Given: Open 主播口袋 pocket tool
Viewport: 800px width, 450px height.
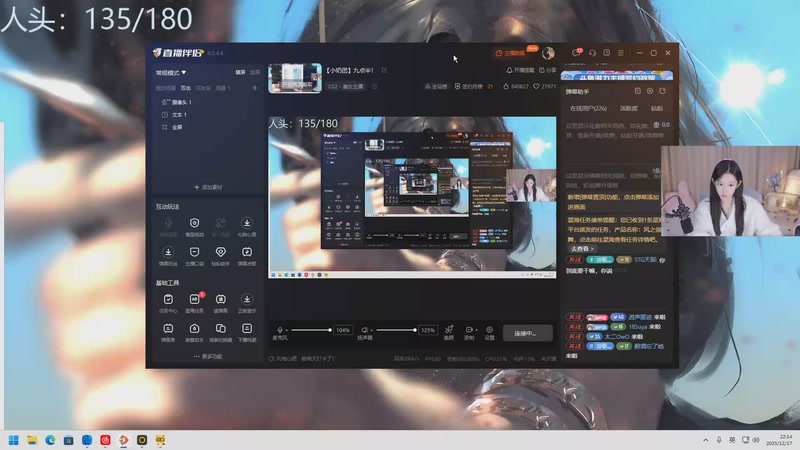Looking at the screenshot, I should click(x=194, y=256).
